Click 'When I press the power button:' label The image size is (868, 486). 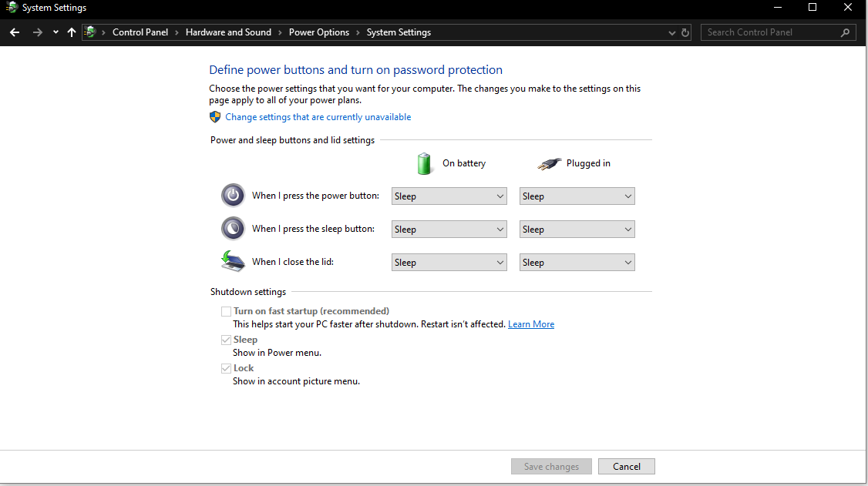[315, 195]
